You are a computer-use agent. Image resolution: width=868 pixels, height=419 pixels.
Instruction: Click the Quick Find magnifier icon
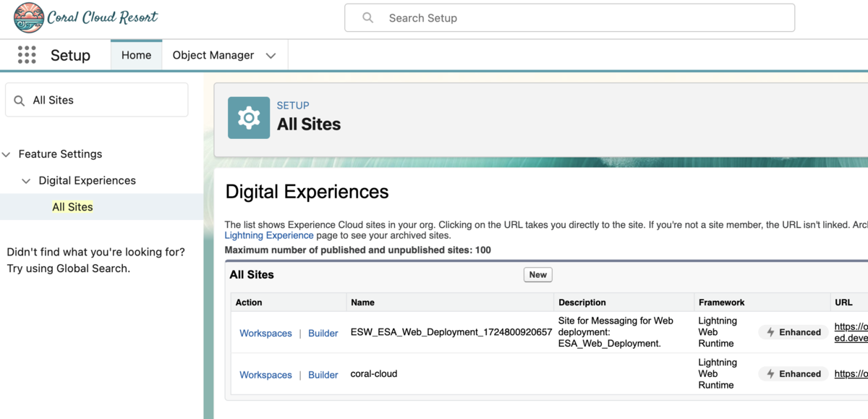pos(20,101)
